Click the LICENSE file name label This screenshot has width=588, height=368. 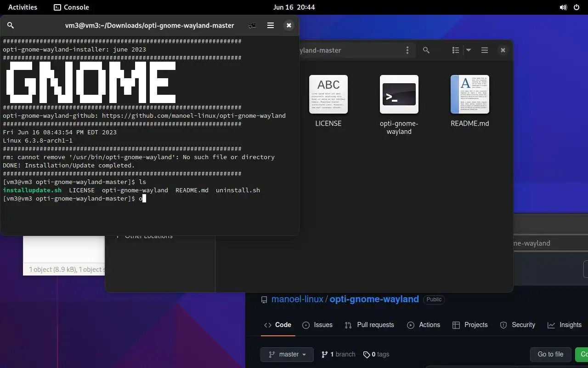328,123
